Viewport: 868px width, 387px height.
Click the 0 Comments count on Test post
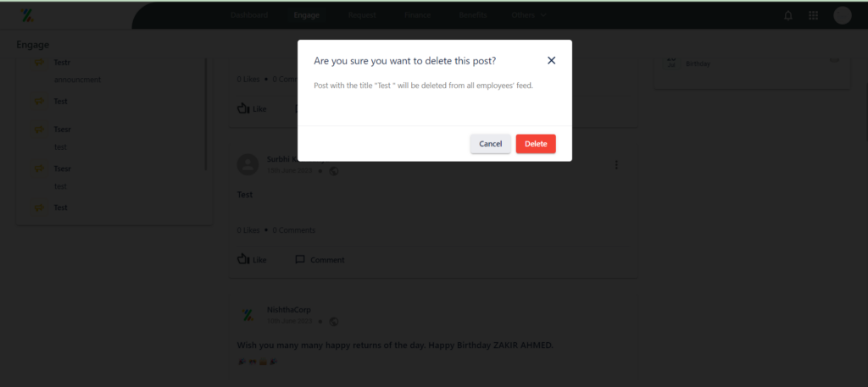[294, 230]
